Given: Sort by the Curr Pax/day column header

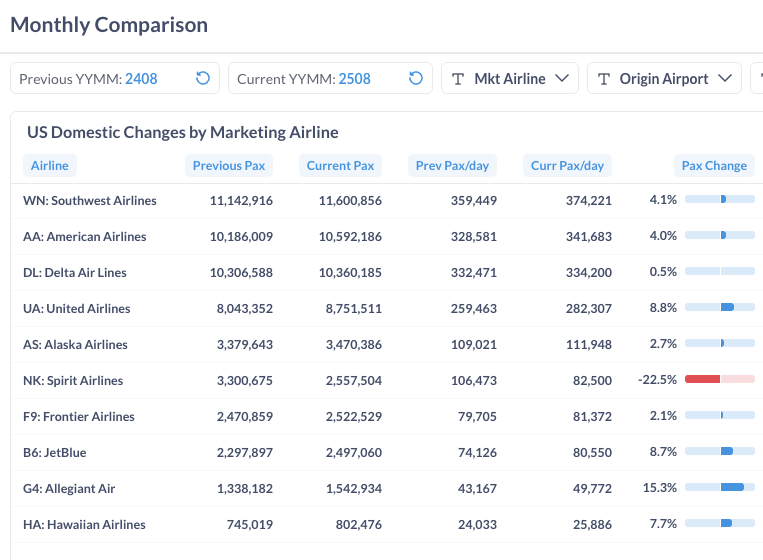Looking at the screenshot, I should click(x=567, y=165).
